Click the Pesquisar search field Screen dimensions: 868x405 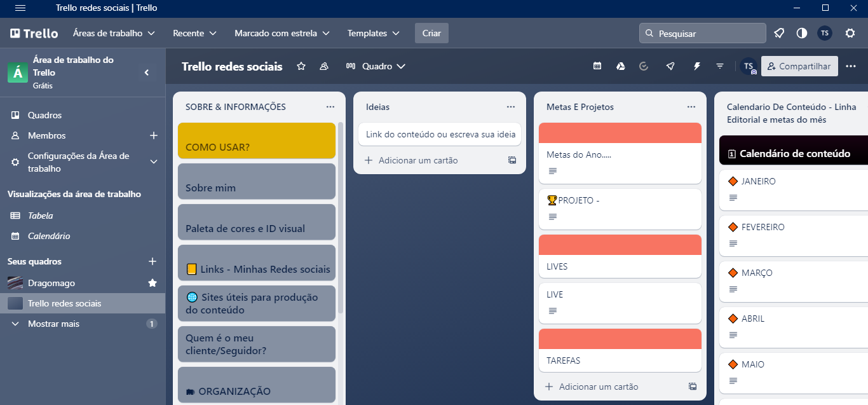[702, 33]
